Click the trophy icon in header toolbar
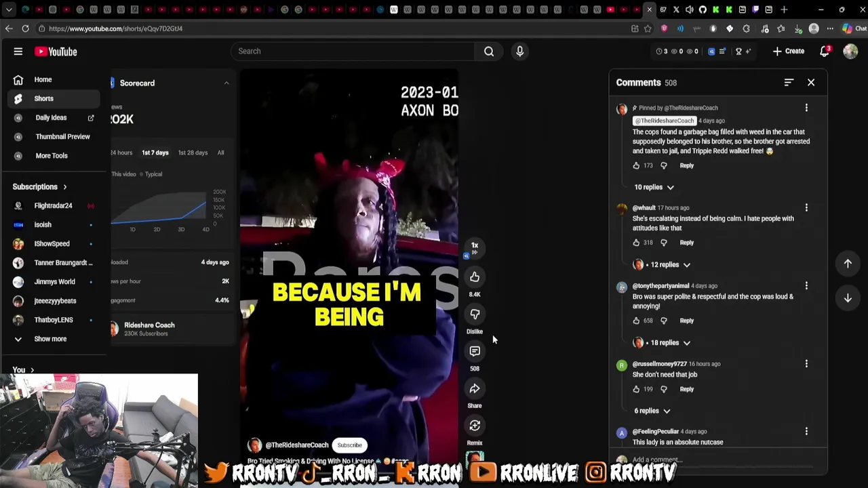 pos(738,52)
